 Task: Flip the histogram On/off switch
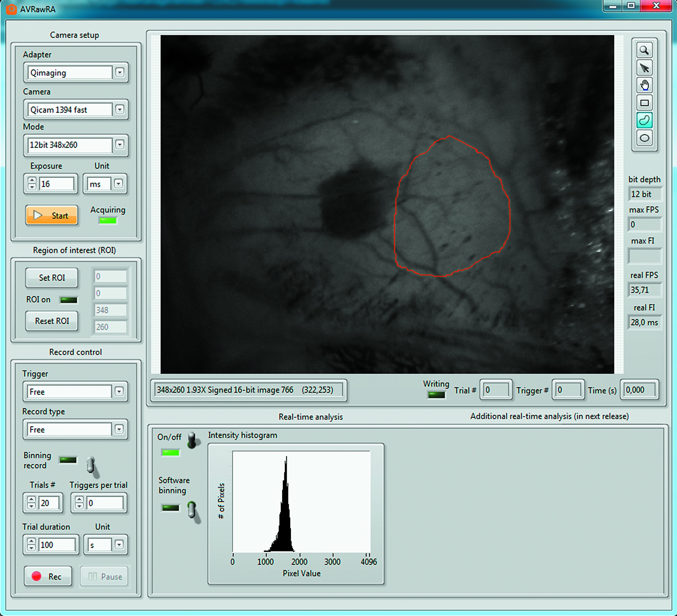[x=192, y=440]
